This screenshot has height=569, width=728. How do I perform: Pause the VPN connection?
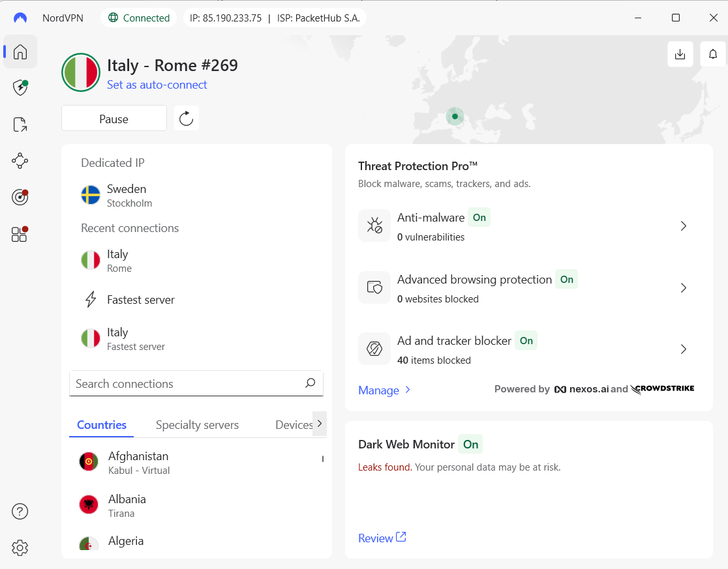point(114,119)
